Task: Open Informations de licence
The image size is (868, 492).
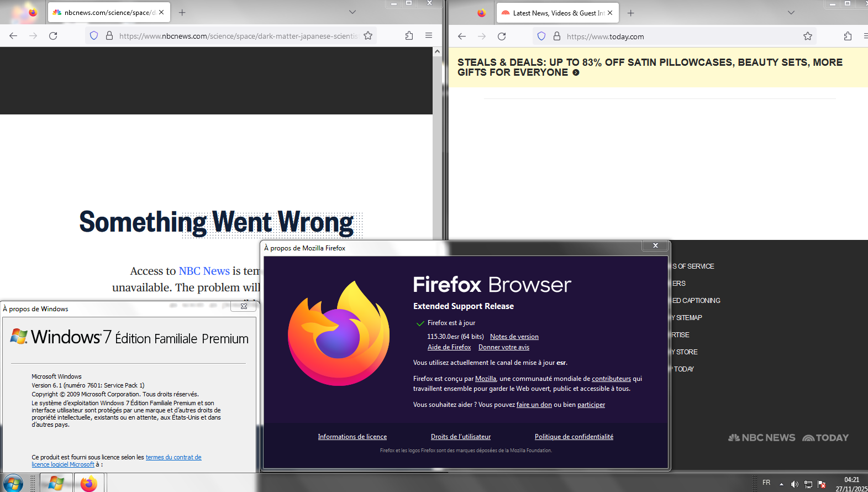Action: point(353,437)
